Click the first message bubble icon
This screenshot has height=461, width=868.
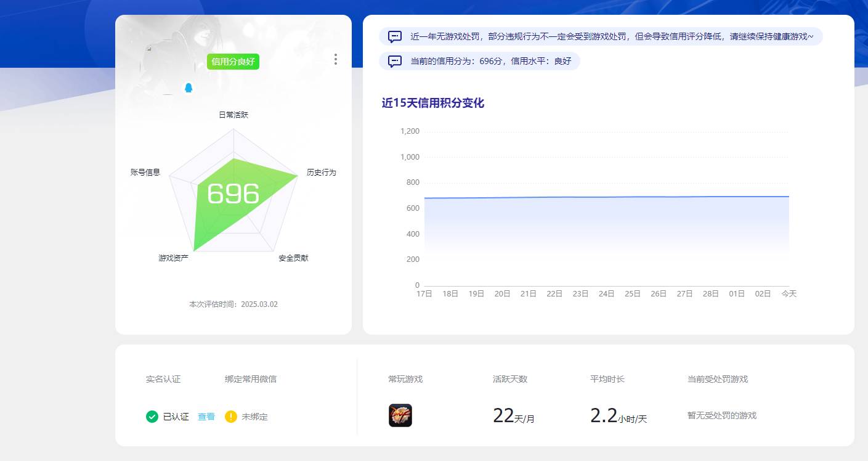coord(394,36)
